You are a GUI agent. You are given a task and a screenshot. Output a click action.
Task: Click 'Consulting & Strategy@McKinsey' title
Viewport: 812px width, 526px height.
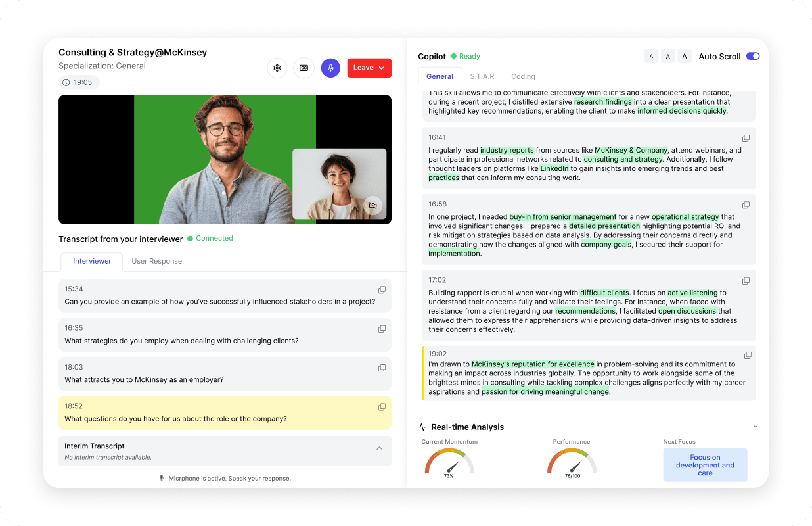133,52
